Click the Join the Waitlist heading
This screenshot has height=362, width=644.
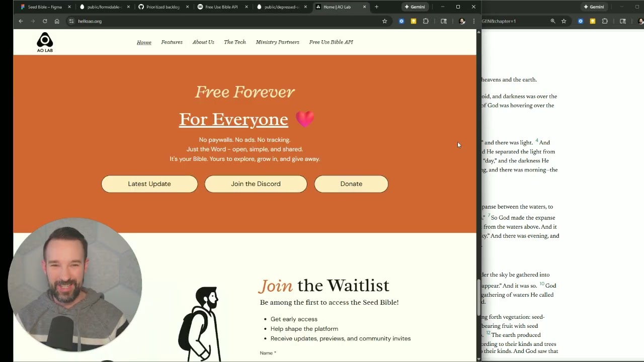[x=324, y=286]
